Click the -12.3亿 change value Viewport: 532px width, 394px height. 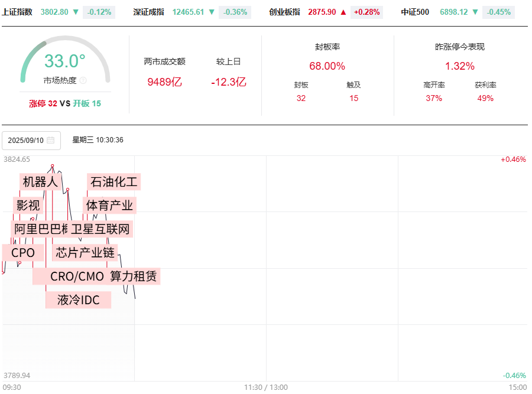click(228, 82)
